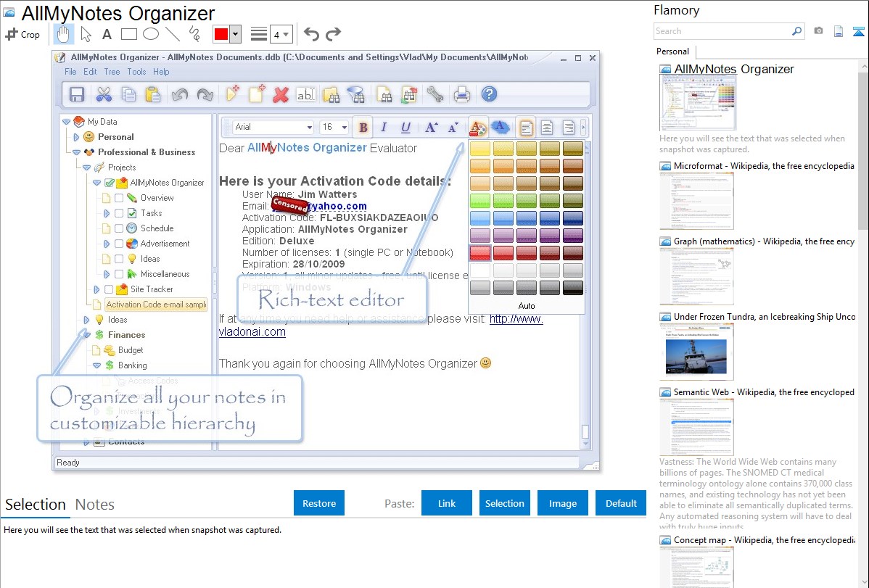Click the Paste Image button

[563, 503]
